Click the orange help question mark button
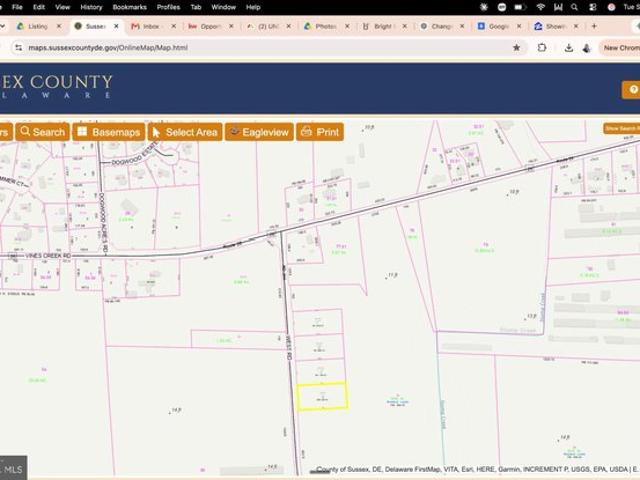 point(631,89)
